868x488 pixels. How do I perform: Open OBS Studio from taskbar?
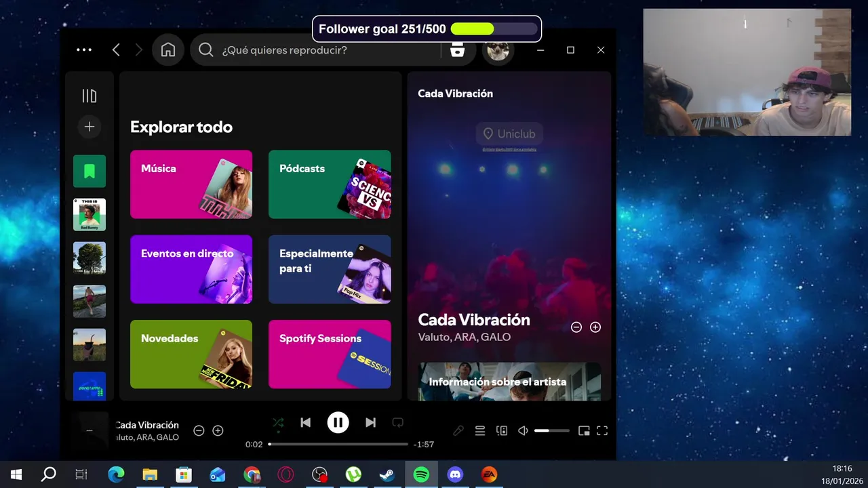319,474
